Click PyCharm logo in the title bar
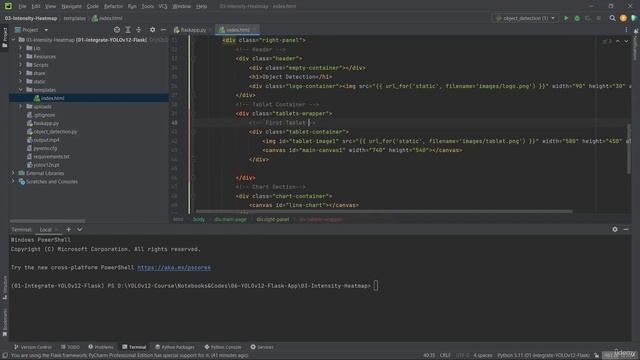This screenshot has width=640, height=360. (x=8, y=6)
